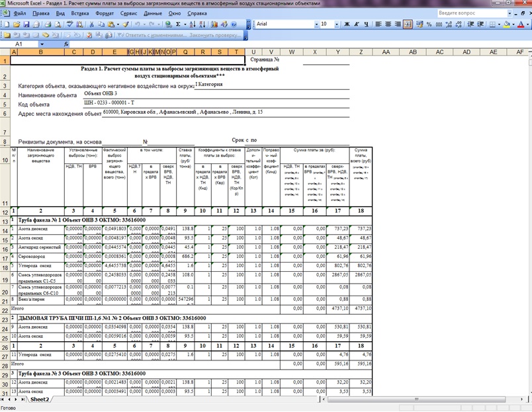Open the Borders dropdown arrow

click(x=498, y=24)
